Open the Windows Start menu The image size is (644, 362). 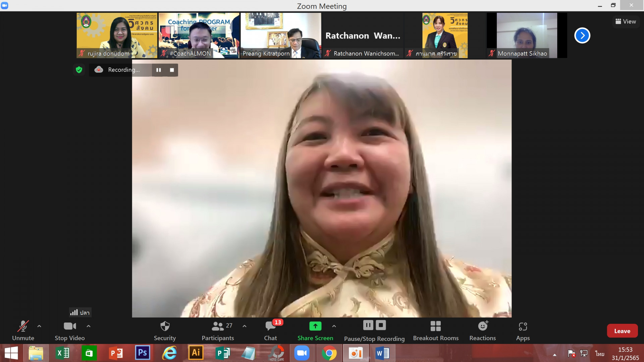[x=11, y=353]
